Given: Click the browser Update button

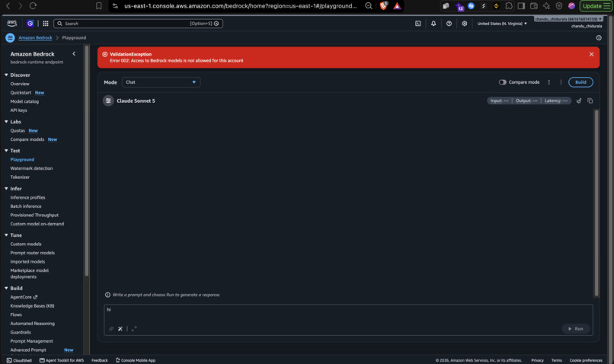Looking at the screenshot, I should (596, 6).
